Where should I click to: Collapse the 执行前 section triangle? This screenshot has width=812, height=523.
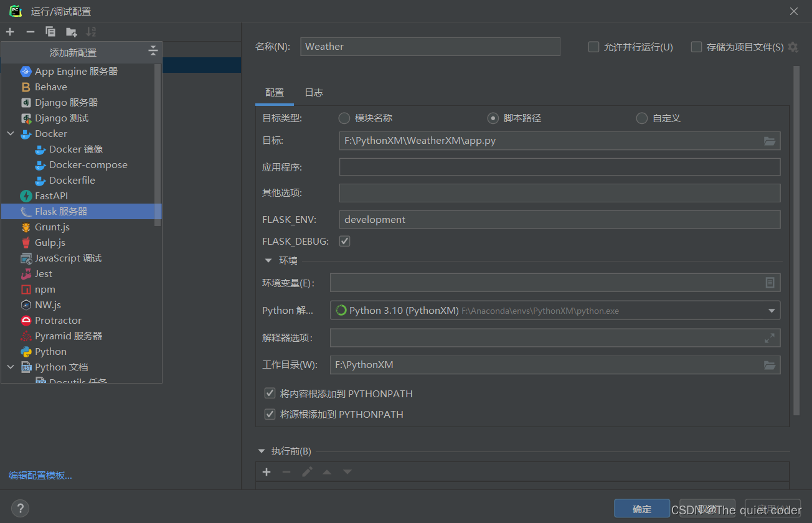262,451
